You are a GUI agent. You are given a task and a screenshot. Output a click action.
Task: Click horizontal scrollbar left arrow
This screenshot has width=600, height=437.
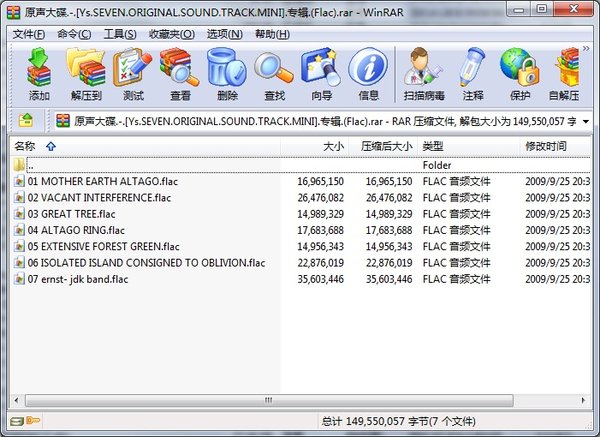[x=16, y=400]
